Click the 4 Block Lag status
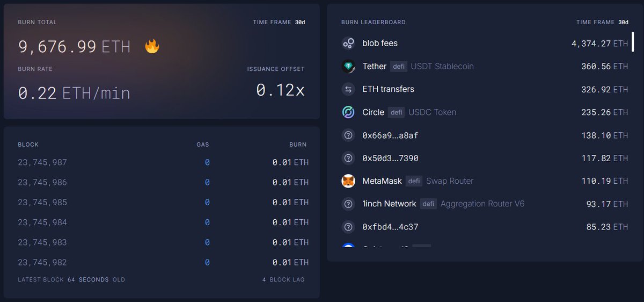The height and width of the screenshot is (302, 644). click(284, 280)
